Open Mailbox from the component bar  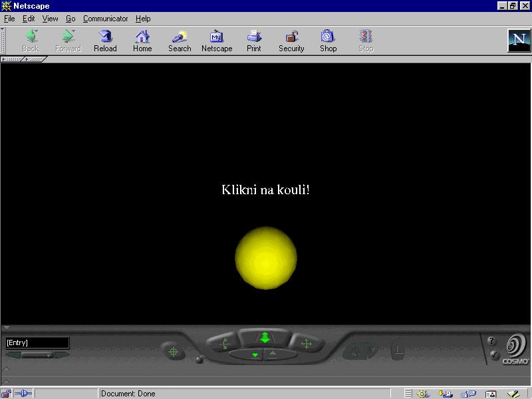445,394
